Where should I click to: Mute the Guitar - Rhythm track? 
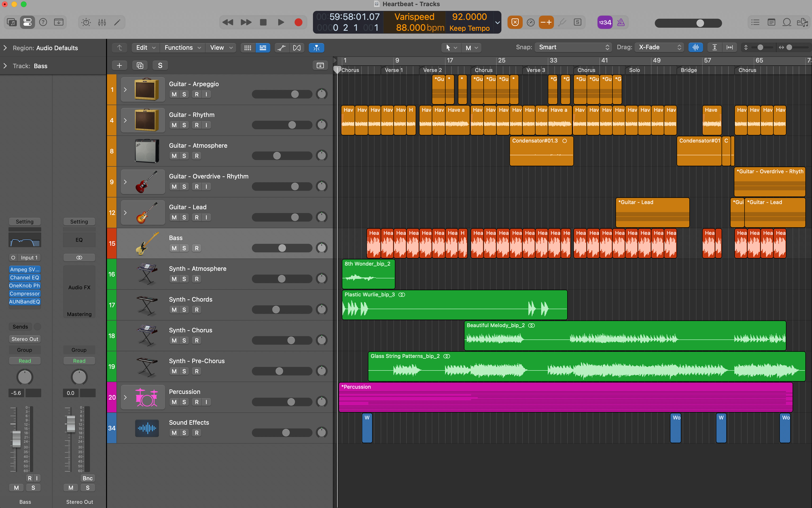pos(174,125)
